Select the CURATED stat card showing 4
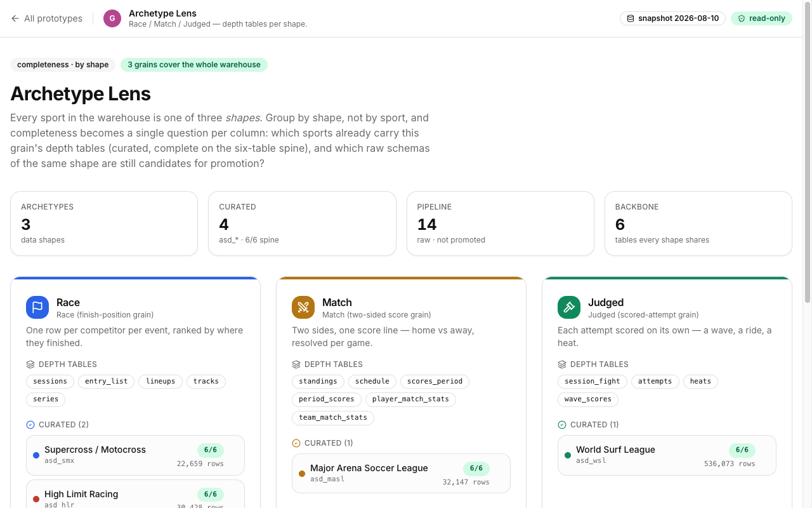812x508 pixels. coord(302,224)
